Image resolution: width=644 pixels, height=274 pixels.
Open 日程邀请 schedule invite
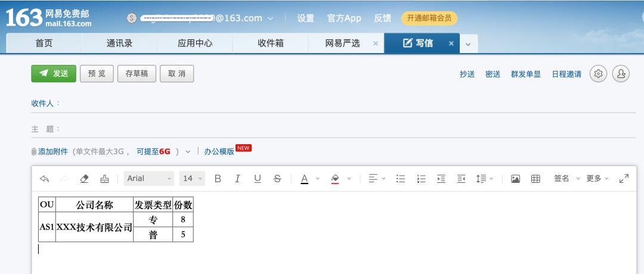[567, 74]
